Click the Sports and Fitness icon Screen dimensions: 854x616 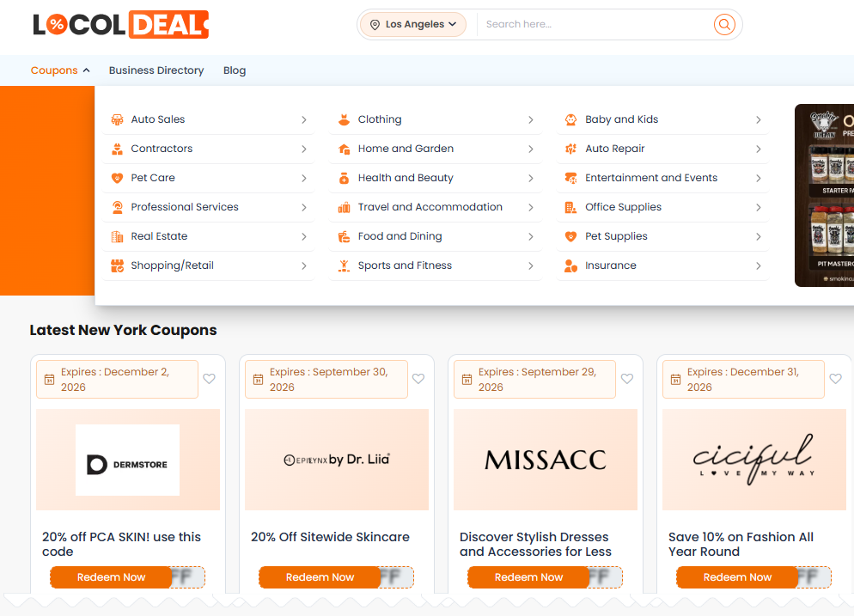coord(345,265)
